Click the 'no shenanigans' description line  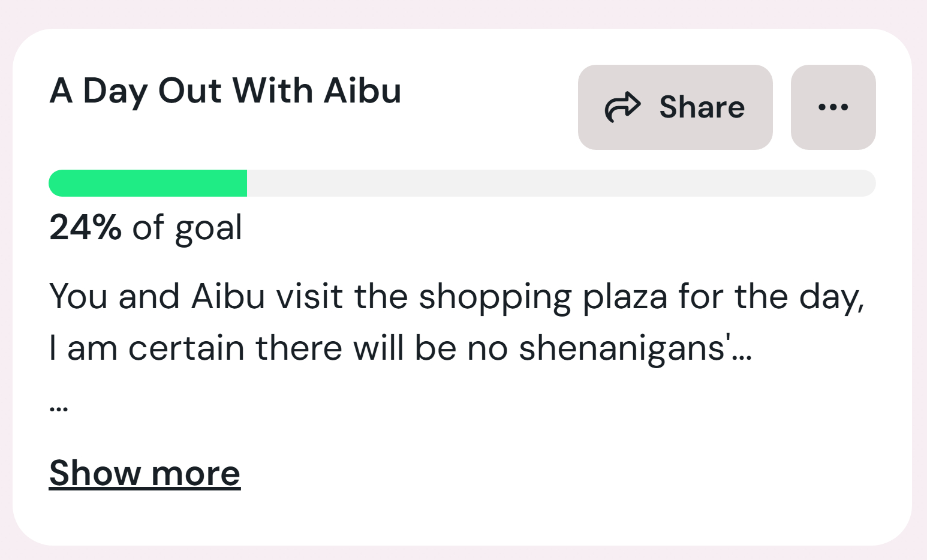click(x=401, y=348)
